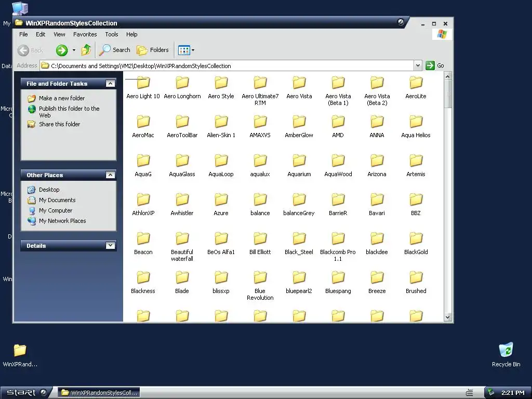The image size is (532, 399).
Task: Collapse the File and Folder Tasks panel
Action: pos(110,84)
